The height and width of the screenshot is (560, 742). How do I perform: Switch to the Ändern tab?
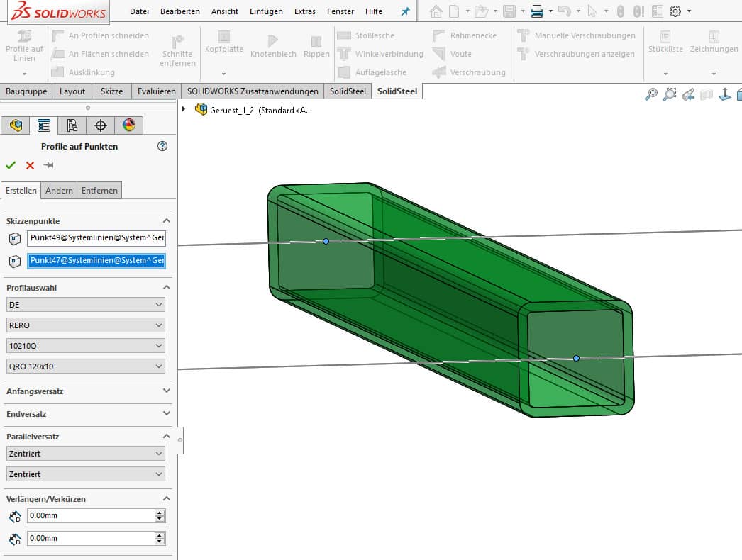(59, 191)
